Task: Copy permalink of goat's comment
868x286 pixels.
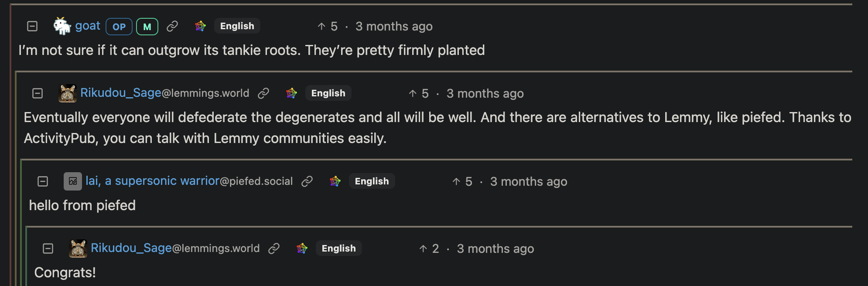Action: (x=172, y=27)
